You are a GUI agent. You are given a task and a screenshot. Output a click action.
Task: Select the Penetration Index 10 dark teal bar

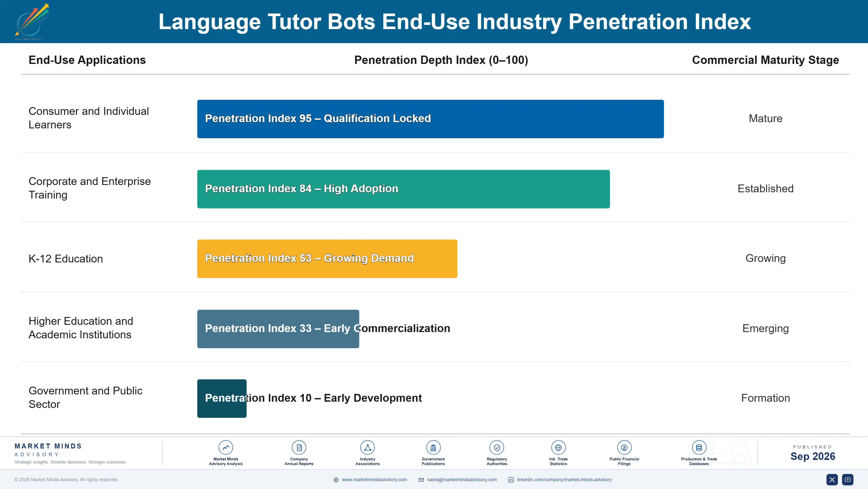(x=222, y=398)
